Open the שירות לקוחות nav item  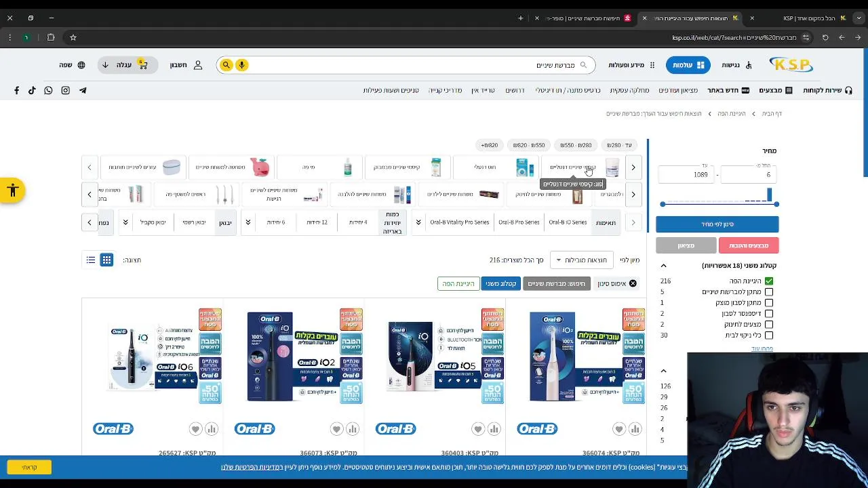click(827, 90)
